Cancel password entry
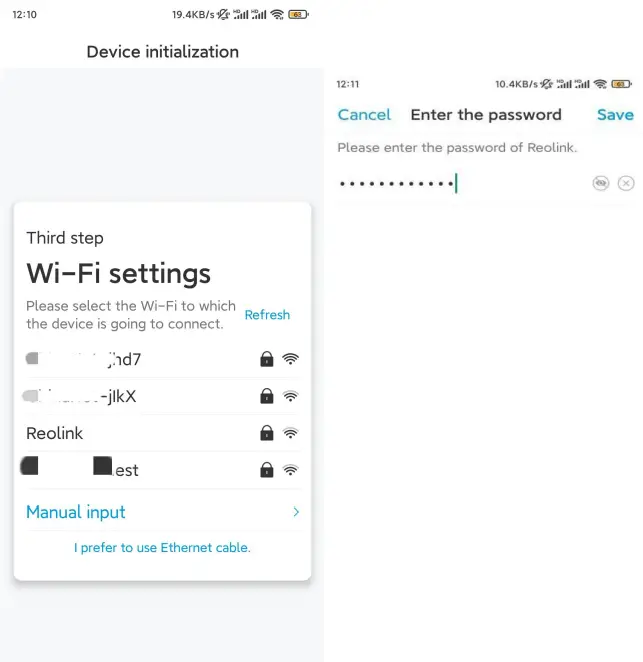 pyautogui.click(x=364, y=115)
